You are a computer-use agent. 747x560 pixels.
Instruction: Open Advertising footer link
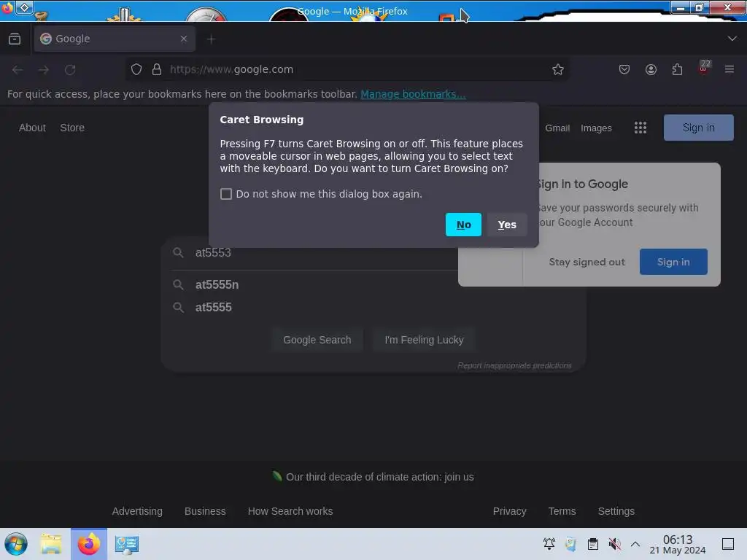(x=137, y=511)
